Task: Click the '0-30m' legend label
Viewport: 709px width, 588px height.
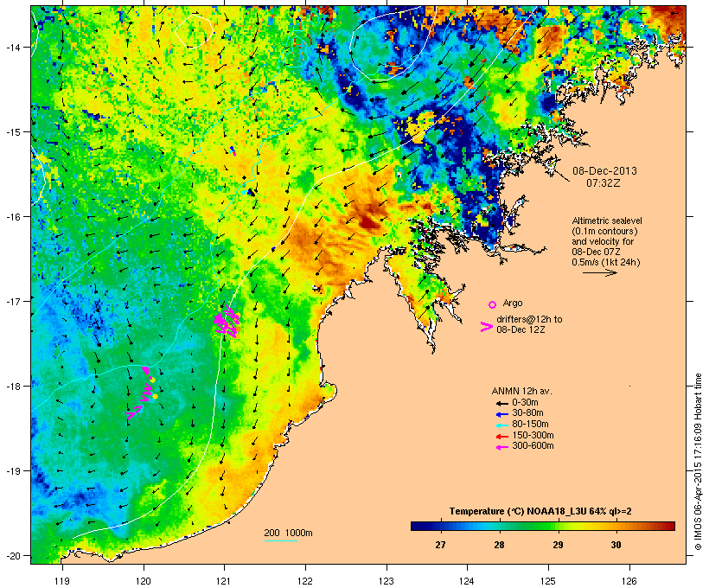Action: pos(525,403)
